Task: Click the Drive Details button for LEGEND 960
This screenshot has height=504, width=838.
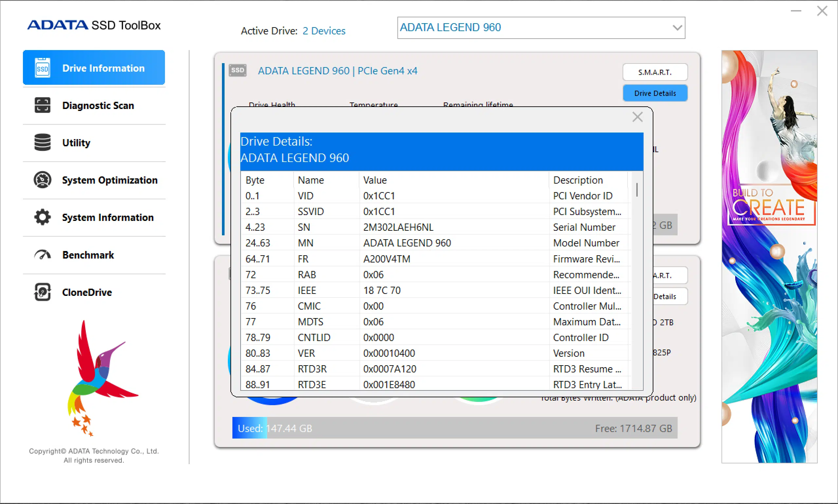Action: (x=655, y=93)
